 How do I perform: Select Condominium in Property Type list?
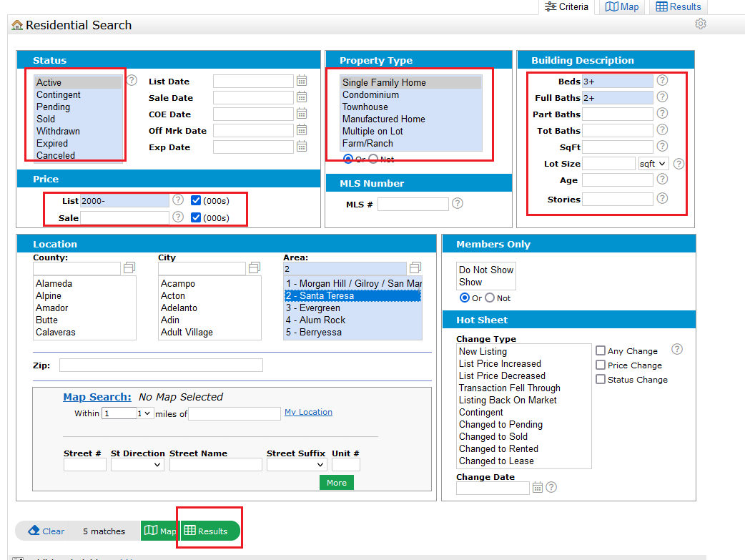tap(411, 94)
